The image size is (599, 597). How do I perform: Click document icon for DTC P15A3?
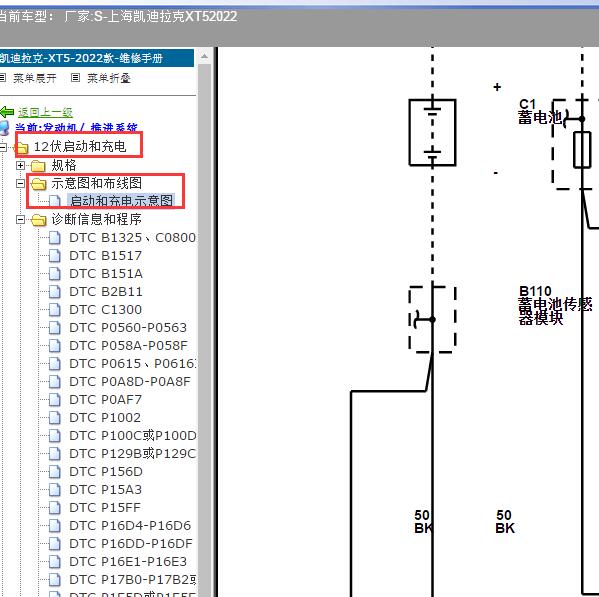pos(55,489)
